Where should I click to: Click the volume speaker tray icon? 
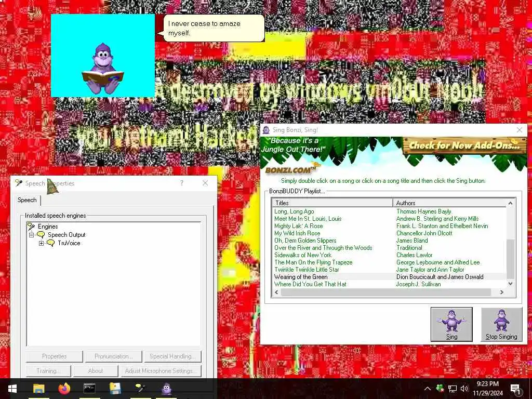(464, 389)
